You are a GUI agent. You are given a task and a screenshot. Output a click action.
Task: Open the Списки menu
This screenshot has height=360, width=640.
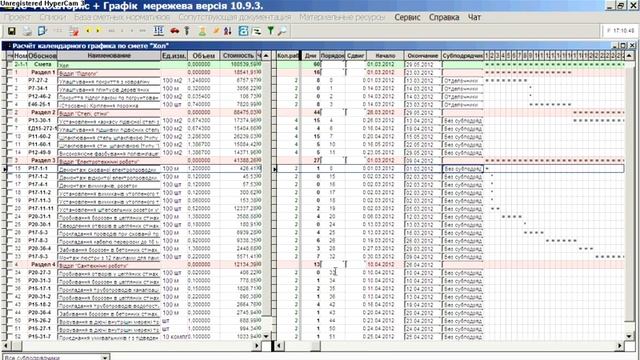coord(52,17)
